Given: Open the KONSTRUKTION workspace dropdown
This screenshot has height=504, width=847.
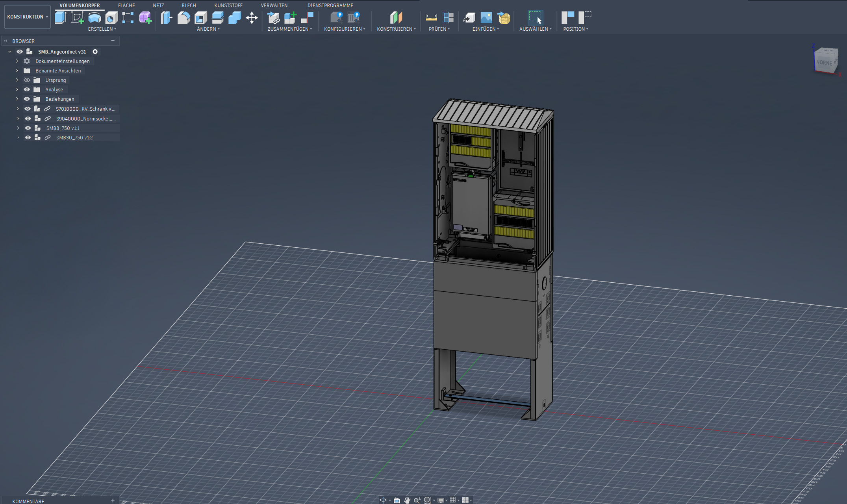Looking at the screenshot, I should pos(27,17).
